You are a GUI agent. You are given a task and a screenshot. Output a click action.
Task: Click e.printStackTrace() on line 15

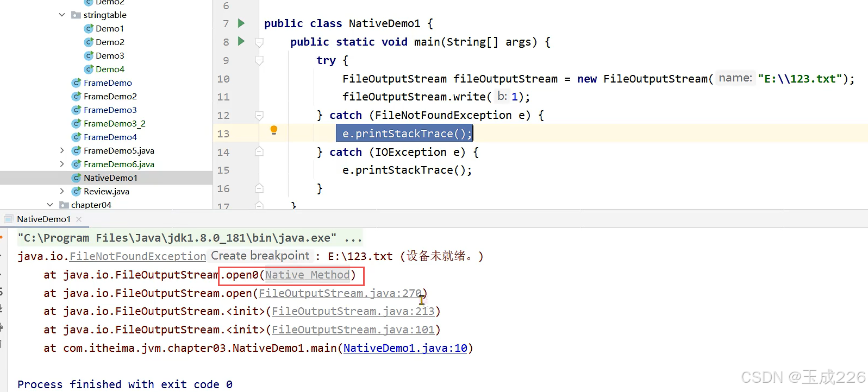point(407,170)
